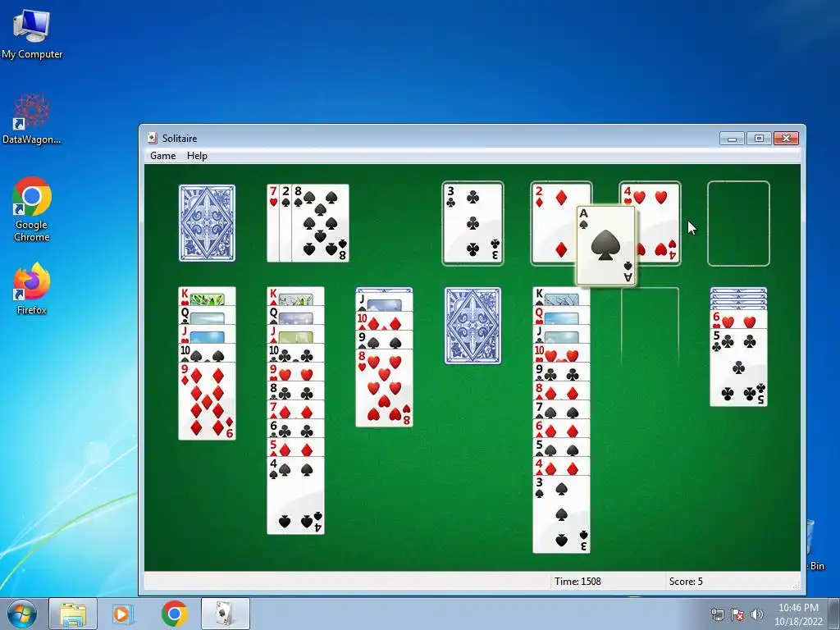Select the 9 of spades in third column
This screenshot has height=630, width=840.
(x=384, y=340)
